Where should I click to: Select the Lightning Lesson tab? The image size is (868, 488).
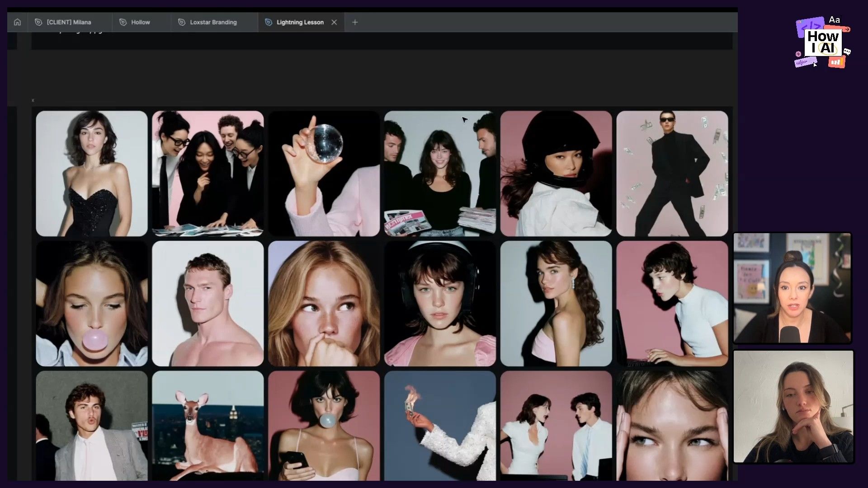coord(300,22)
